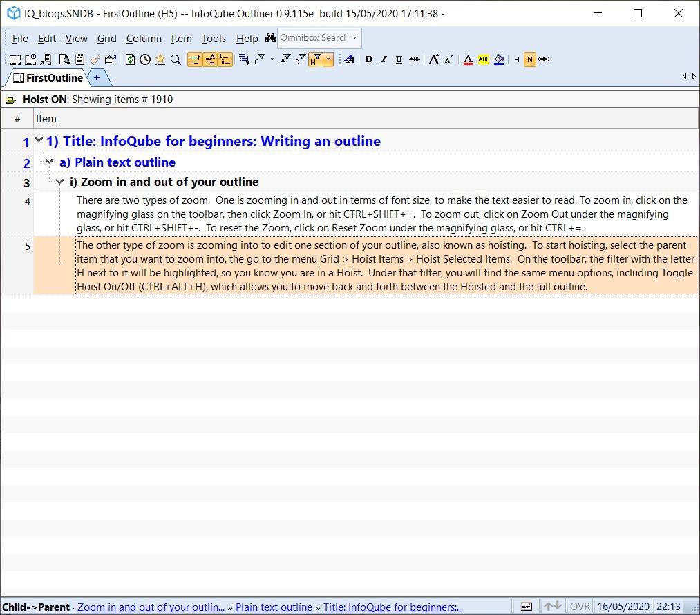Click breadcrumb link 'Title: InfoQube for beginners:...'
Screen dimensions: 700x615
393,607
